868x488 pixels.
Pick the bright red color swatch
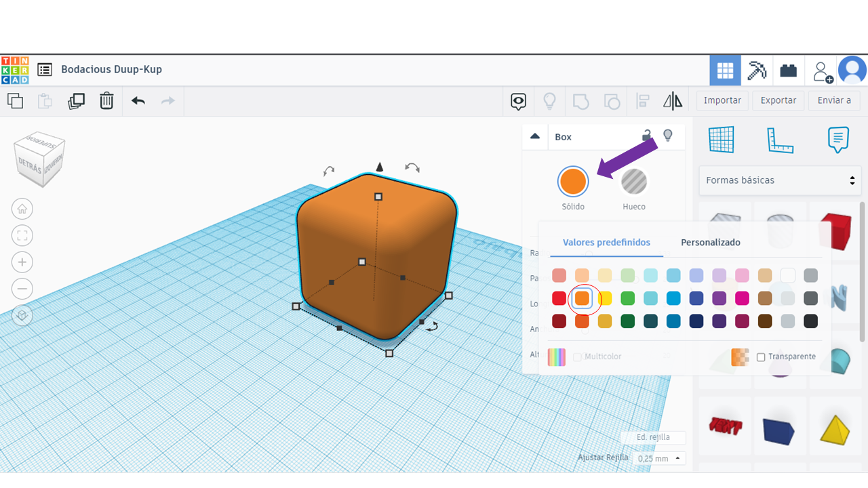(x=559, y=298)
